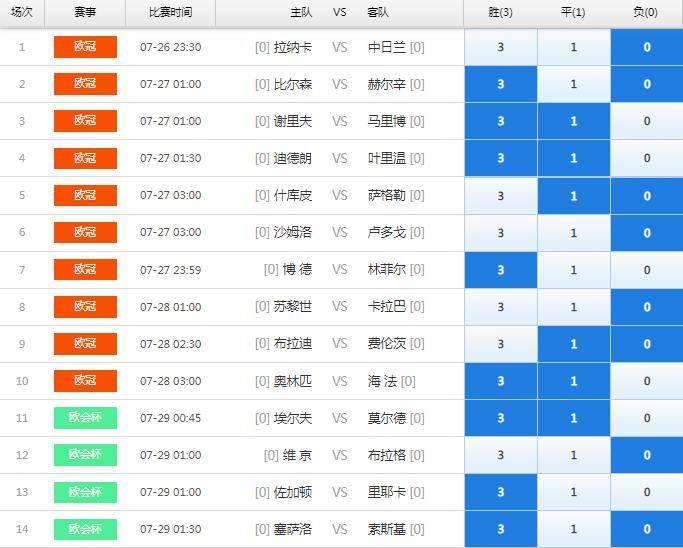Screen dimensions: 683x548
Task: Open home team 拉纳卡
Action: [293, 47]
